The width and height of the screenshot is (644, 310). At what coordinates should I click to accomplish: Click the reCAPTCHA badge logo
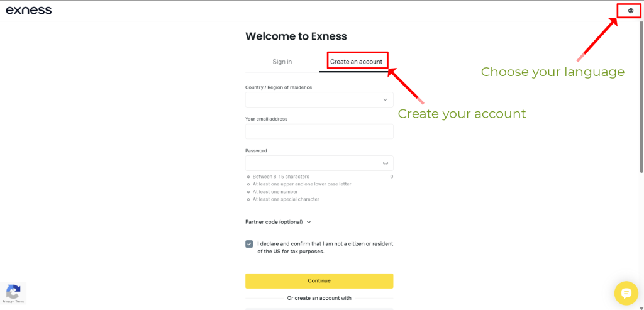[x=13, y=291]
